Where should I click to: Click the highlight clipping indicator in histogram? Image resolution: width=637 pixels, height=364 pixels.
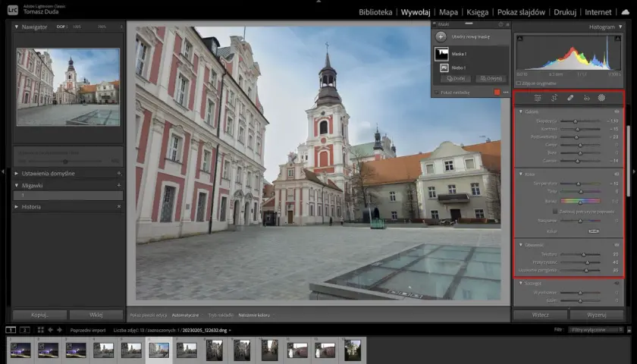point(617,38)
